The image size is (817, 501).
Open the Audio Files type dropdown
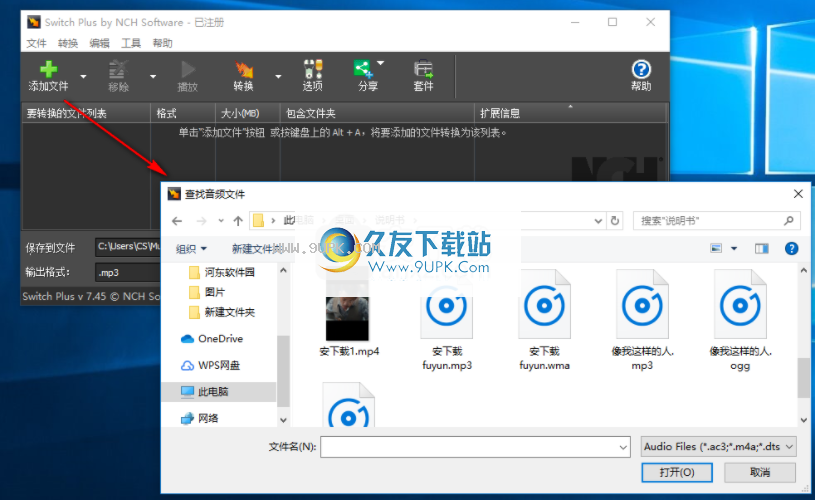click(x=719, y=447)
